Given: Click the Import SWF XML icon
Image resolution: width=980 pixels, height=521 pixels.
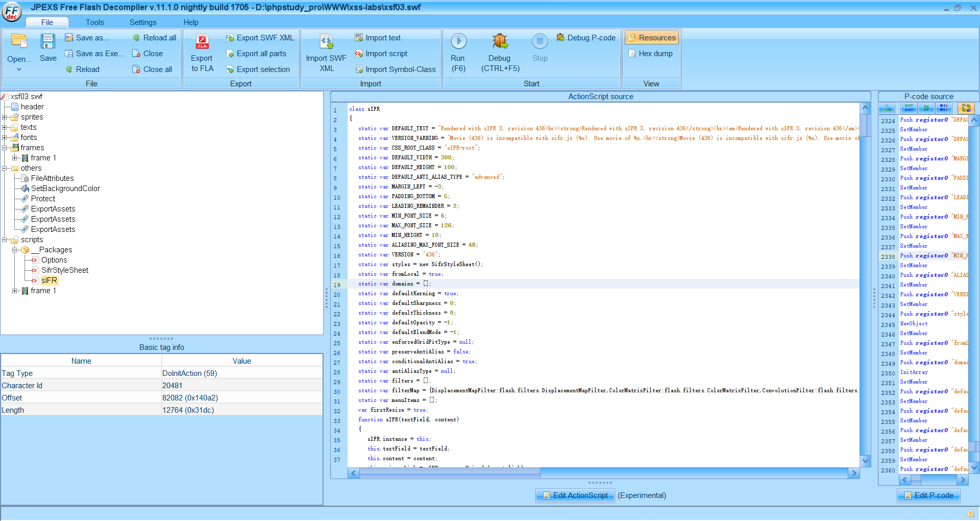Looking at the screenshot, I should (x=327, y=41).
